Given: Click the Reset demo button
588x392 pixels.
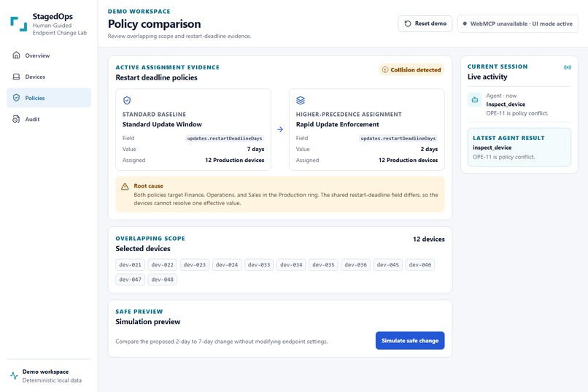Looking at the screenshot, I should pyautogui.click(x=425, y=23).
